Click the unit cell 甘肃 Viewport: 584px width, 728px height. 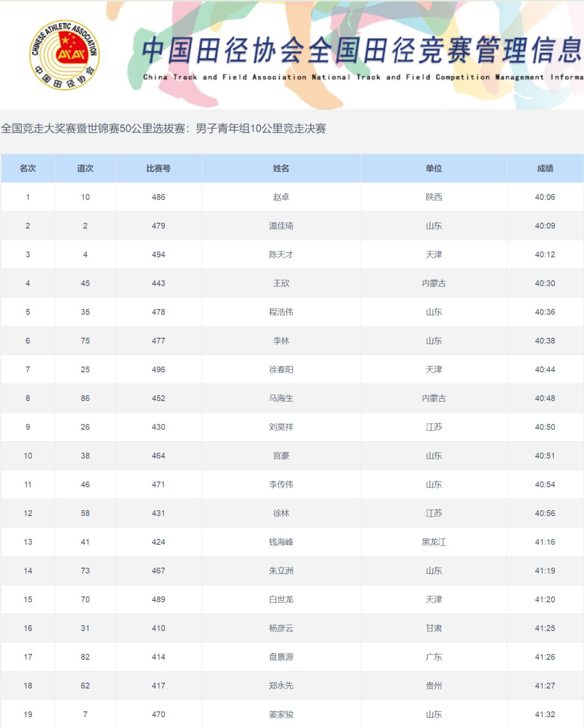point(434,628)
